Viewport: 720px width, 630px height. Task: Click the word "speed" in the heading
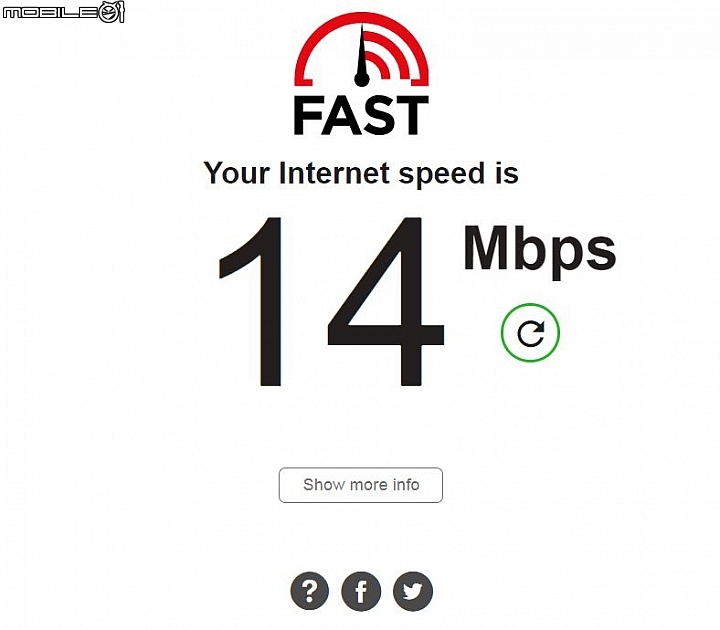[442, 174]
